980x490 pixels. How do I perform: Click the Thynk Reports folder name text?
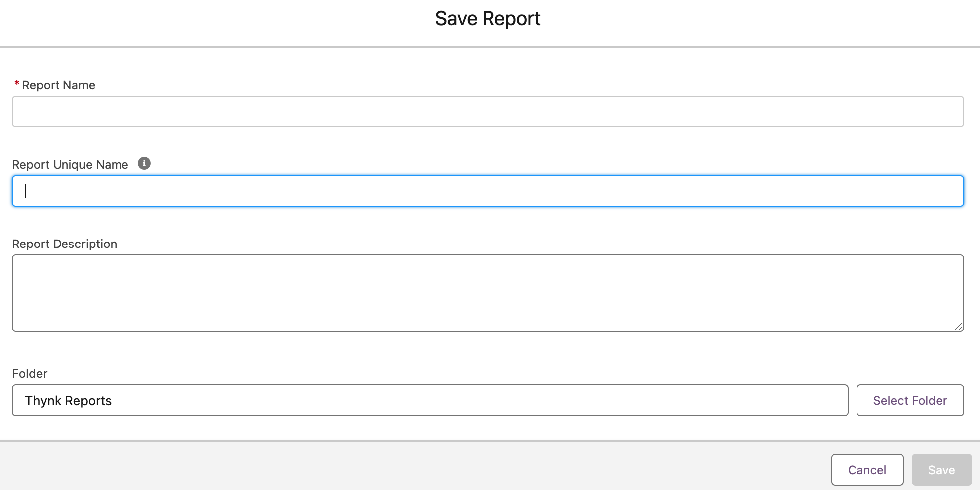point(68,401)
